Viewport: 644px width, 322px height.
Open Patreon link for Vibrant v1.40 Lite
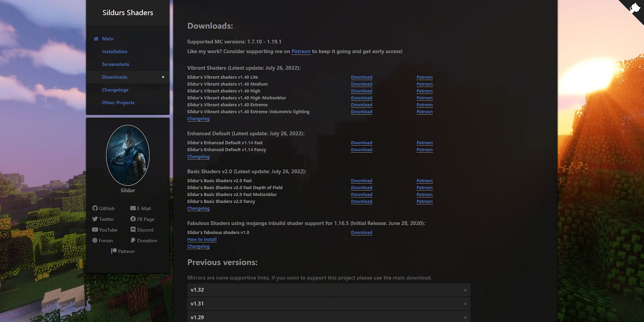tap(425, 77)
